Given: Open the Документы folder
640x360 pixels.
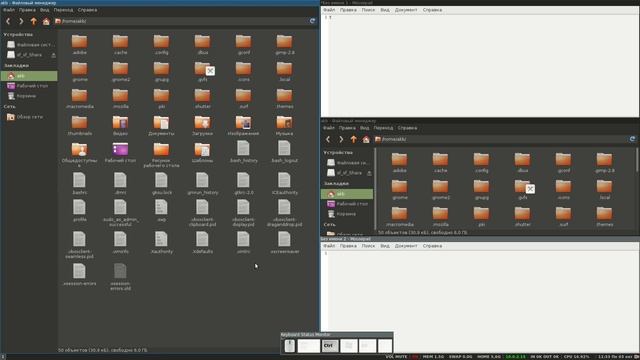Looking at the screenshot, I should (161, 125).
